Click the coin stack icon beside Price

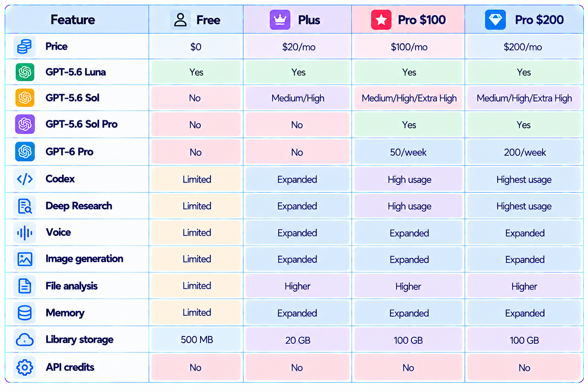[24, 47]
